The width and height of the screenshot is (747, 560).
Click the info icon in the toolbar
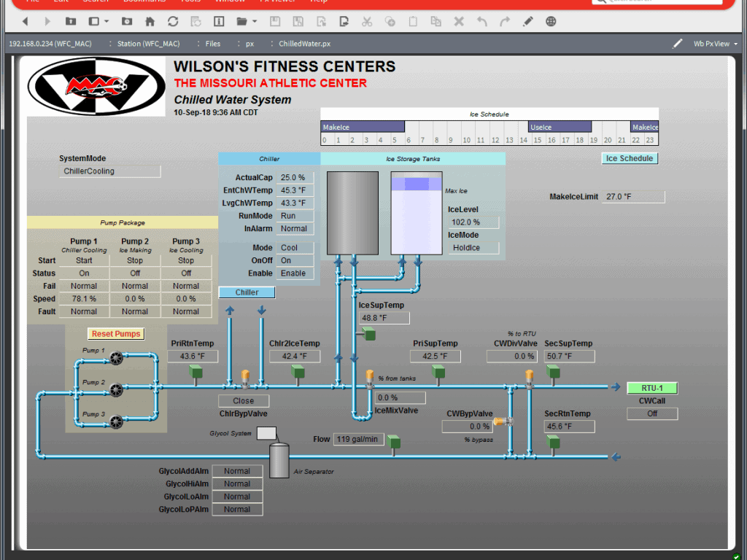click(219, 21)
